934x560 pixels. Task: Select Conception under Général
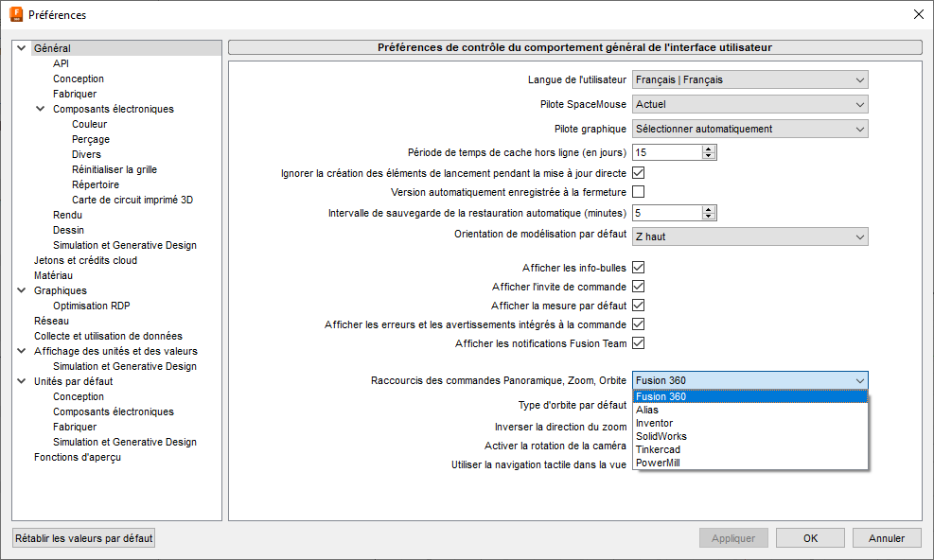coord(78,79)
